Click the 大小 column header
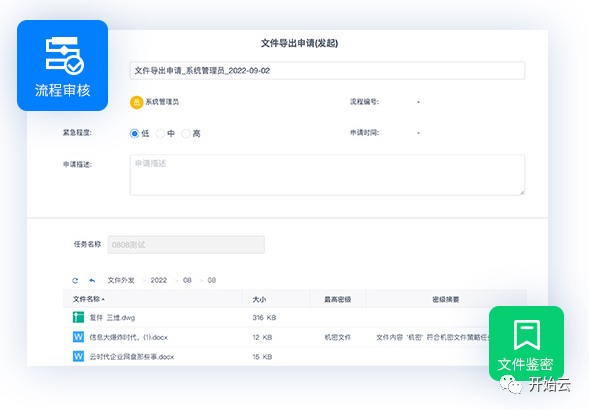Screen dimensions: 589x410 tap(259, 300)
